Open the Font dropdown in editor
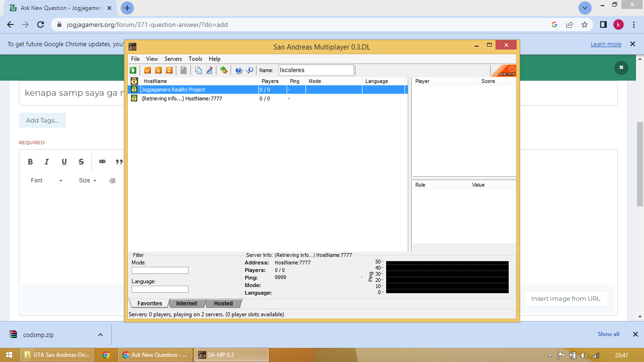The width and height of the screenshot is (644, 362). 46,181
